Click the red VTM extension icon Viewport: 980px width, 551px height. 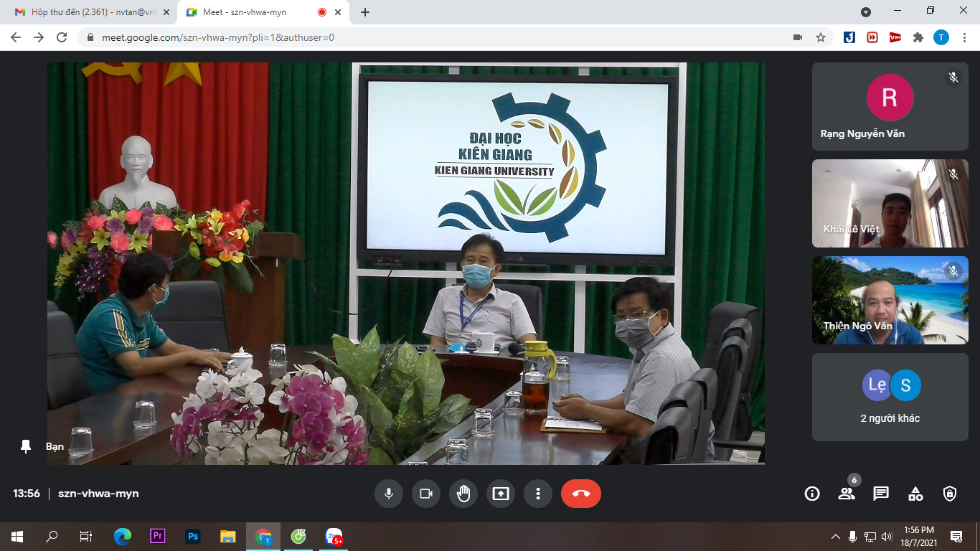(x=895, y=37)
